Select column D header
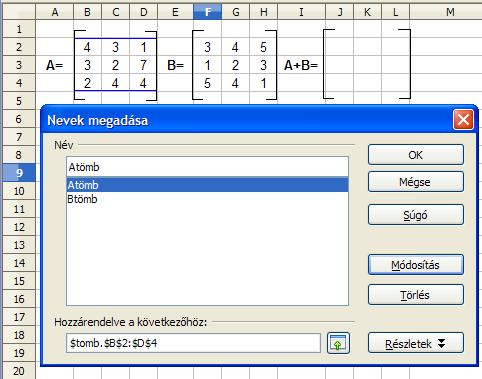 click(x=143, y=12)
